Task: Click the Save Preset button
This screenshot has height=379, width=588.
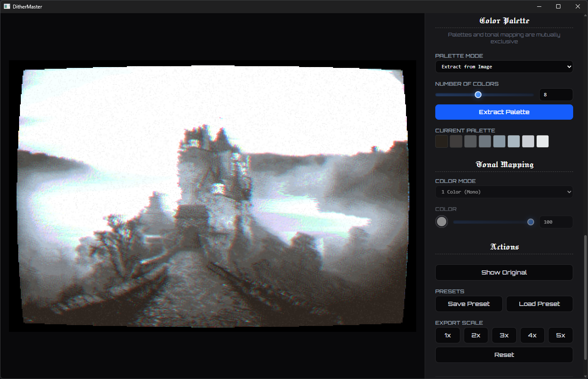Action: pyautogui.click(x=469, y=304)
